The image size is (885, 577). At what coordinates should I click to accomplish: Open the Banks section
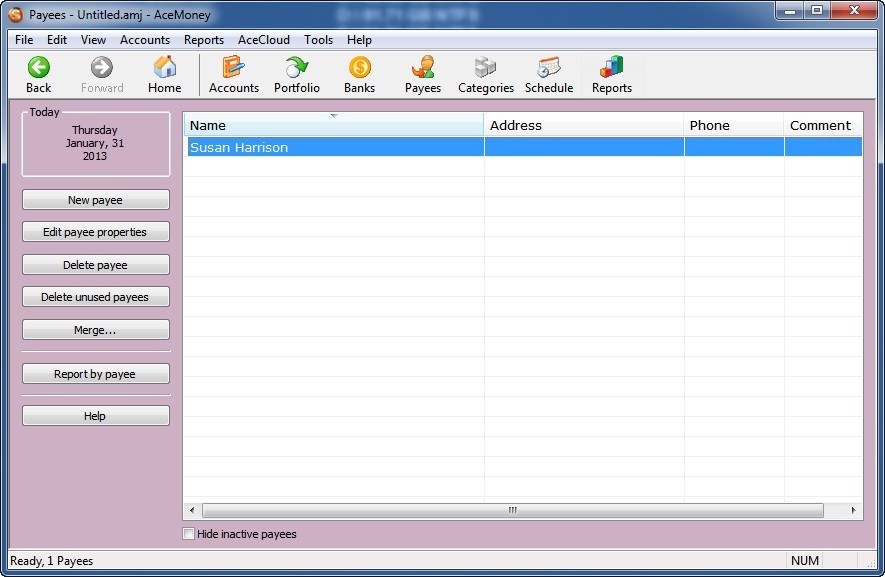coord(359,73)
